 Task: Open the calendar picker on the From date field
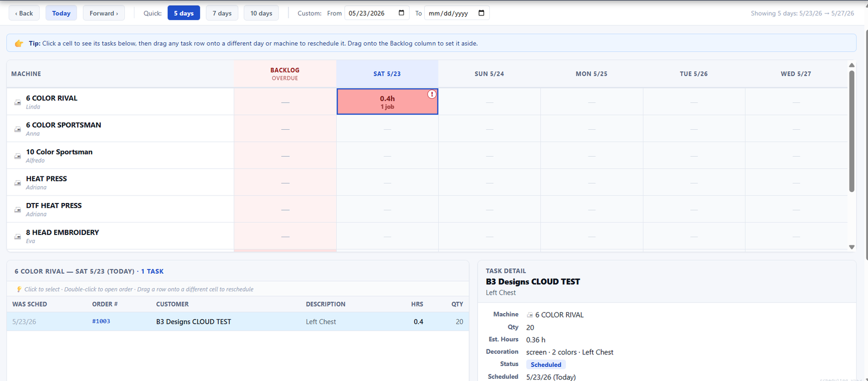[401, 13]
